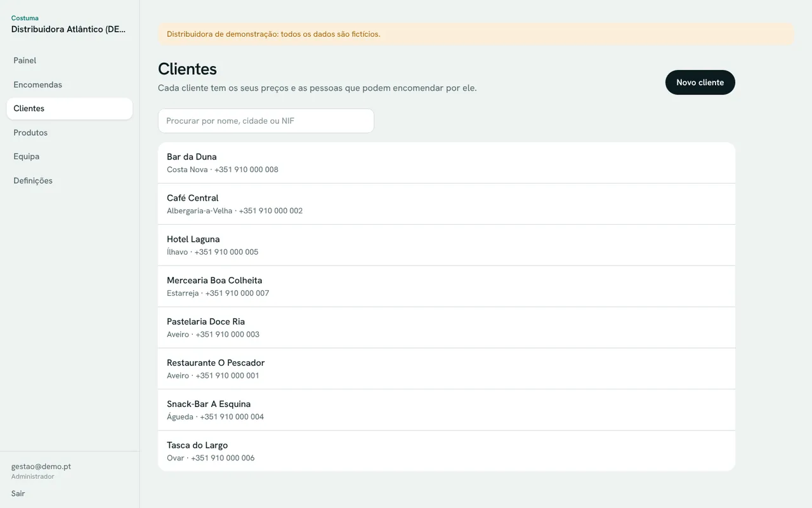Viewport: 812px width, 508px height.
Task: Open the Bar da Duna client
Action: pyautogui.click(x=447, y=163)
